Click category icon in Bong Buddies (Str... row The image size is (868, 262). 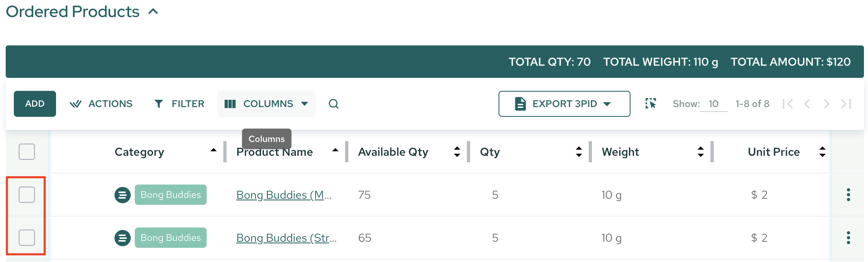tap(123, 238)
